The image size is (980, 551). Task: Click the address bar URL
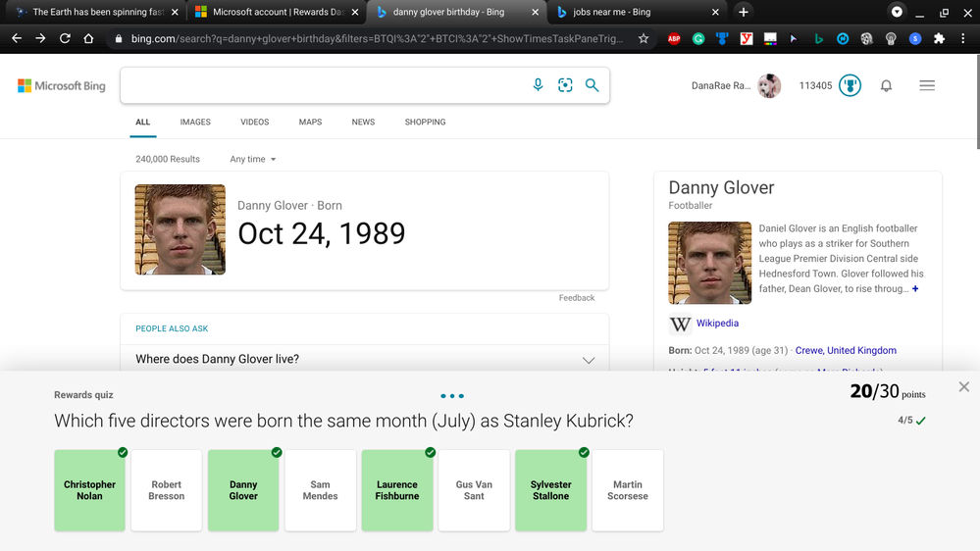377,39
